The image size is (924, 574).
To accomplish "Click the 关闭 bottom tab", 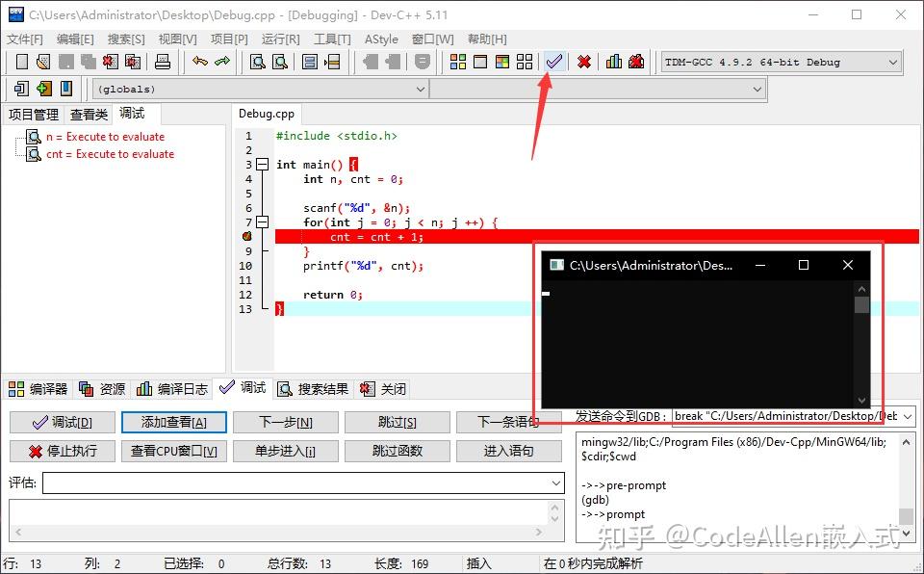I will 384,389.
